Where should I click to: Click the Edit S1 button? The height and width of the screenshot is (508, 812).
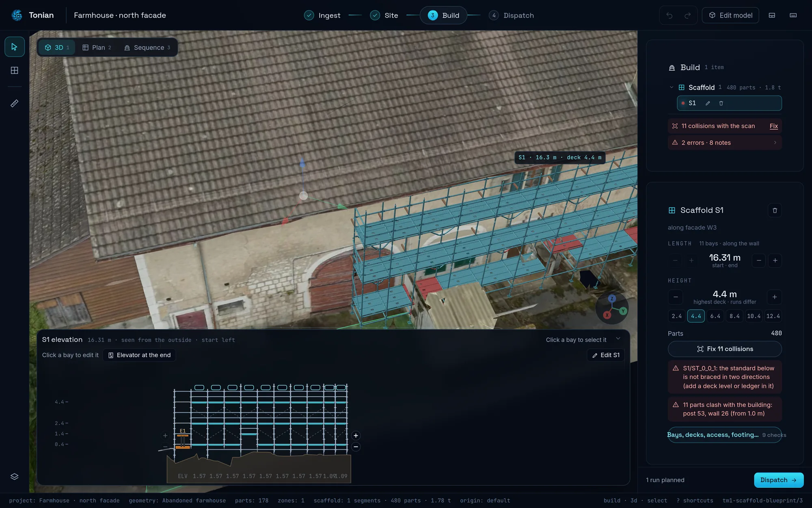[x=606, y=355]
